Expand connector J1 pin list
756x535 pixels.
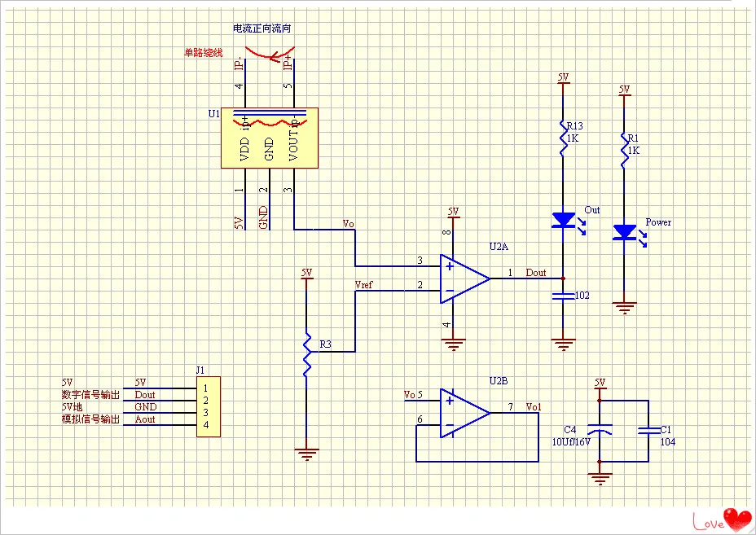click(x=208, y=407)
